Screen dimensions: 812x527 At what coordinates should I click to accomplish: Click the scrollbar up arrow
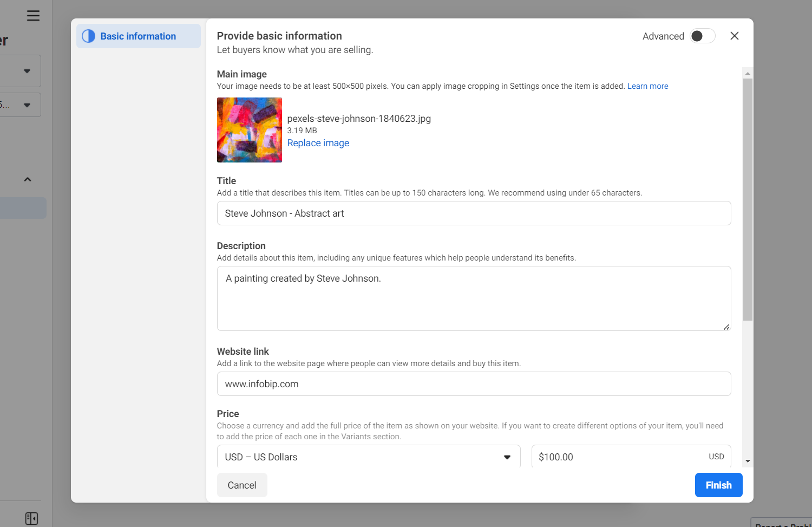[748, 73]
